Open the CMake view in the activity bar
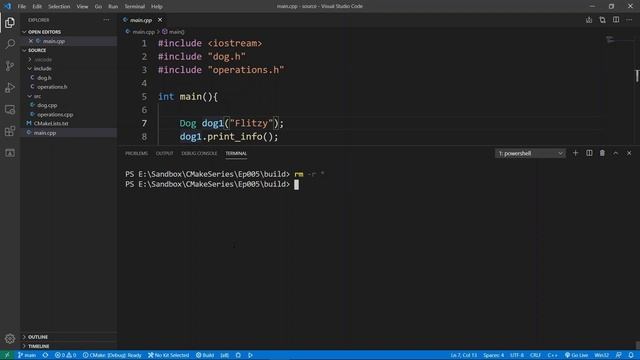Viewport: 640px width, 360px height. tap(10, 153)
